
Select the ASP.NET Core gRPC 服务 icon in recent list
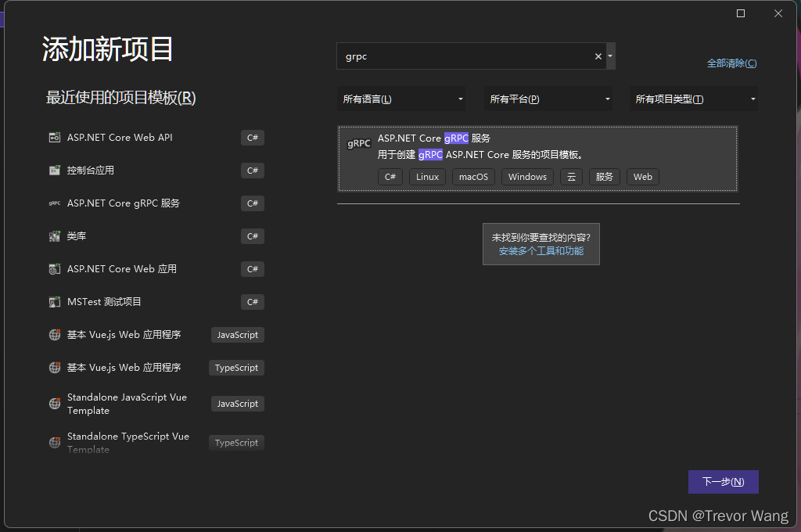pyautogui.click(x=54, y=203)
